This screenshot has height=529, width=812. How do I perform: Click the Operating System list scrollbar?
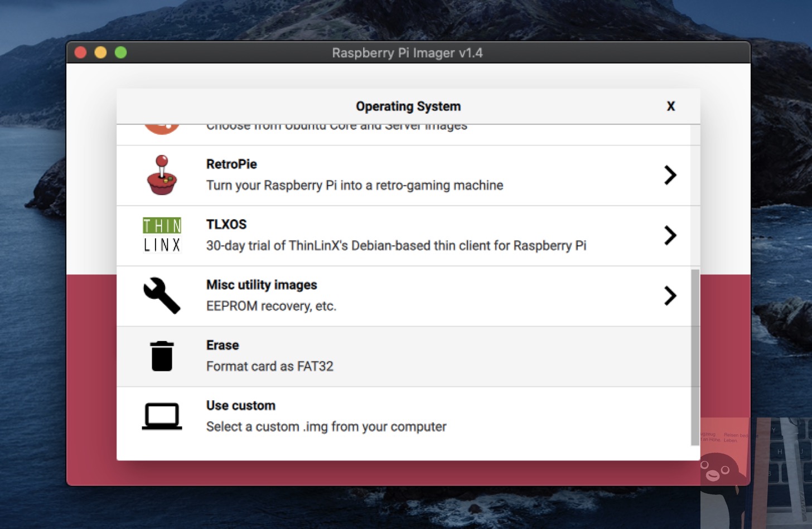tap(695, 357)
